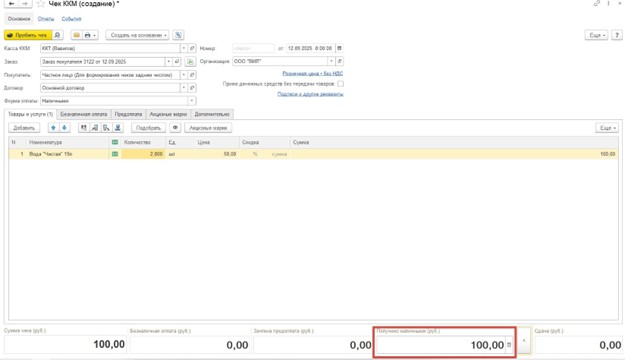Expand the Касса ККМ dropdown list
The image size is (625, 360).
pyautogui.click(x=184, y=48)
